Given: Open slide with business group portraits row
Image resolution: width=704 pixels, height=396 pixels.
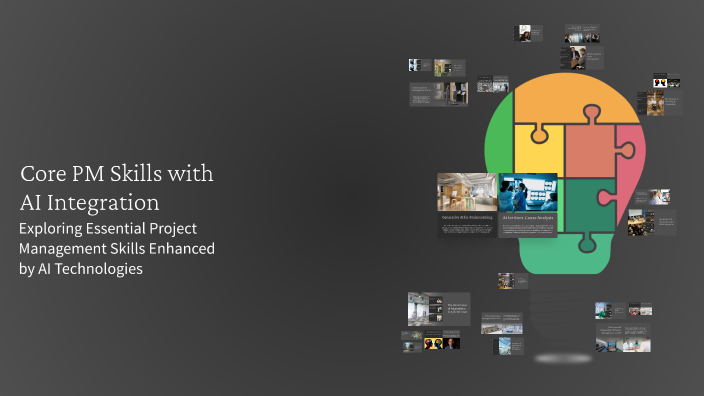Looking at the screenshot, I should coord(582,34).
